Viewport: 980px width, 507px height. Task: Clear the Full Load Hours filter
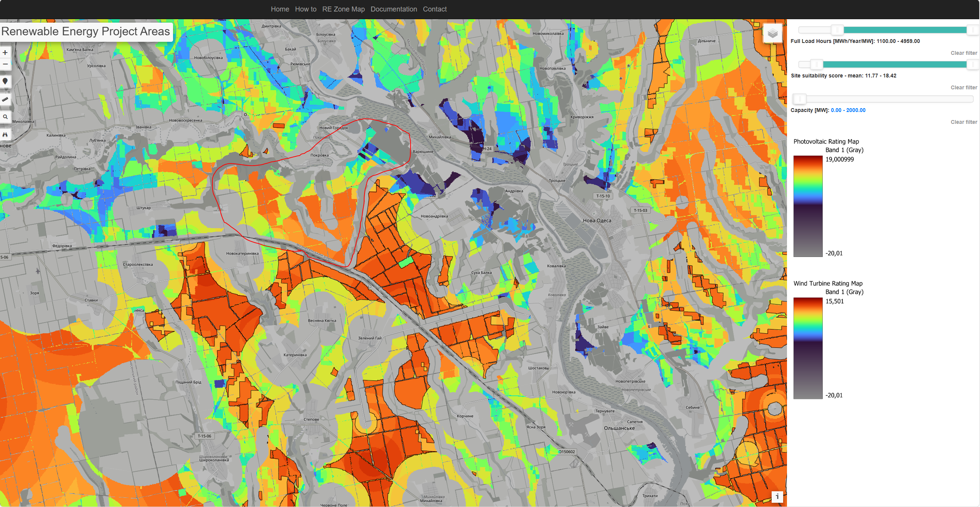click(964, 53)
